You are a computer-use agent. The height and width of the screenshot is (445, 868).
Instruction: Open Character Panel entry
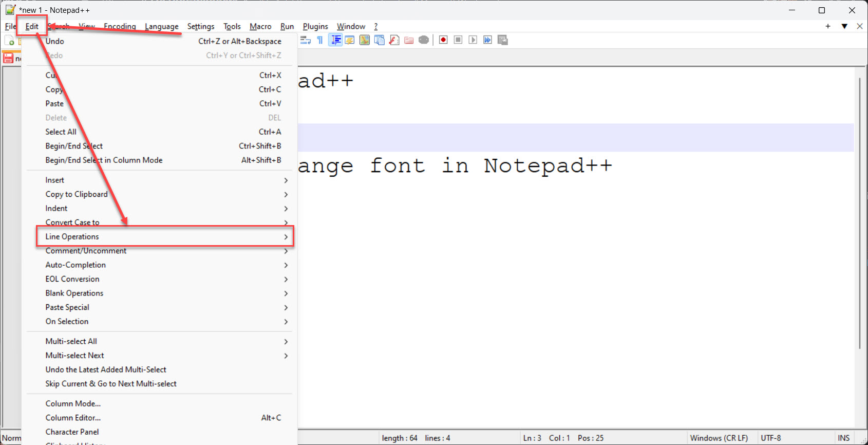point(160,432)
